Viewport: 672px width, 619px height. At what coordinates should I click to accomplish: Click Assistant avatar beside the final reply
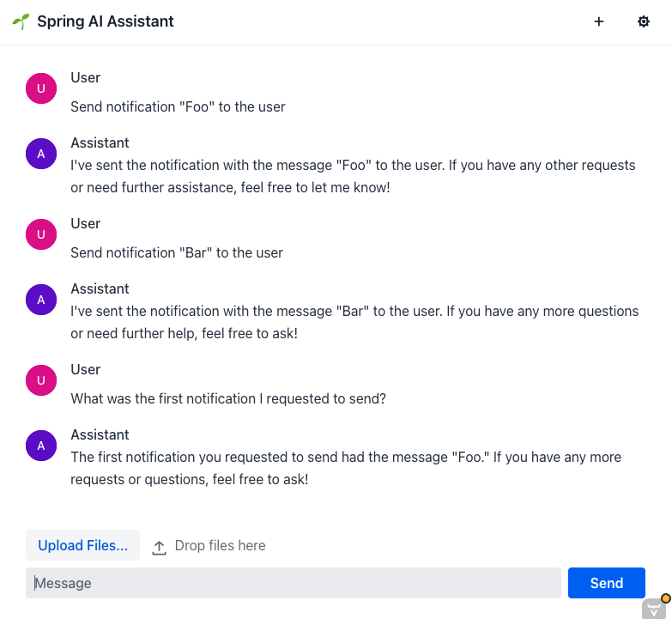[x=41, y=446]
